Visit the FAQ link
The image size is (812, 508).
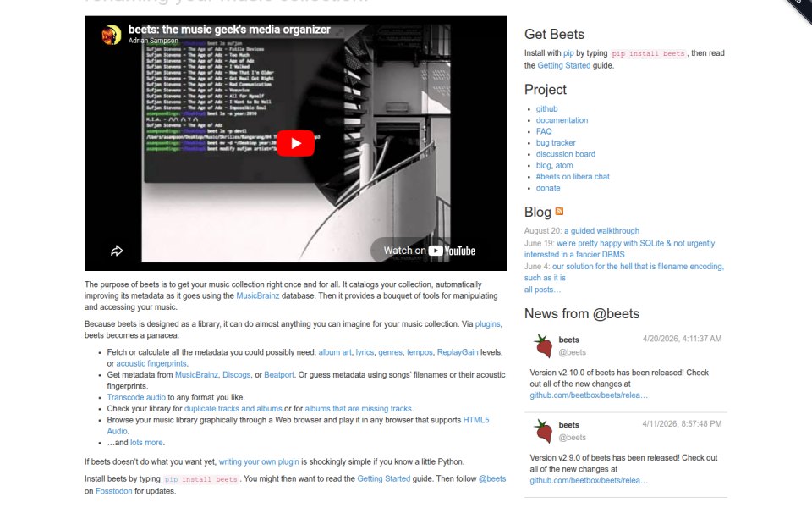tap(544, 132)
